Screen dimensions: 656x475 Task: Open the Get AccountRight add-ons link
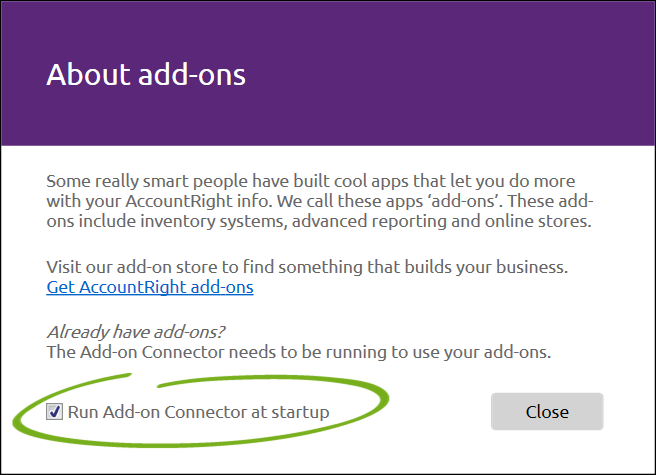[x=150, y=287]
